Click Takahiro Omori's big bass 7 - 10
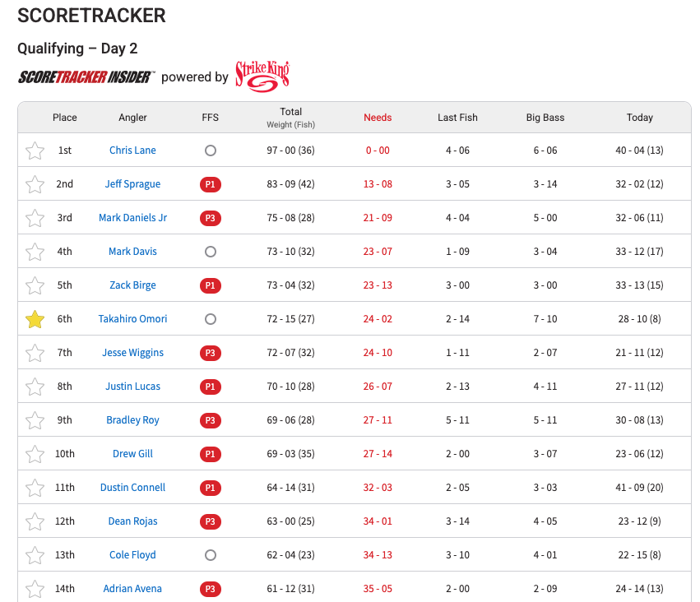The width and height of the screenshot is (700, 602). tap(545, 318)
